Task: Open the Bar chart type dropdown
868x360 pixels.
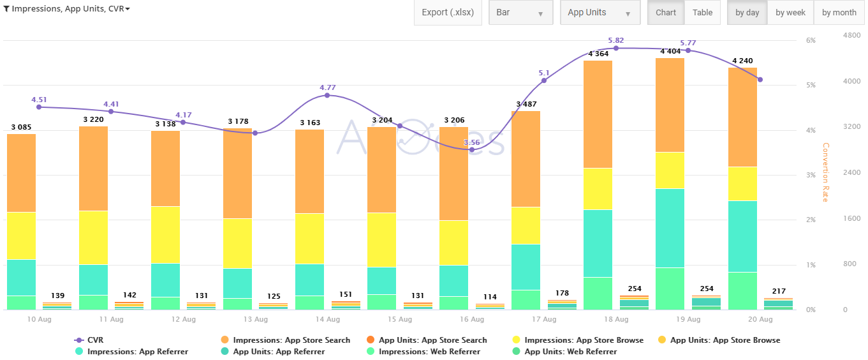Action: (520, 13)
